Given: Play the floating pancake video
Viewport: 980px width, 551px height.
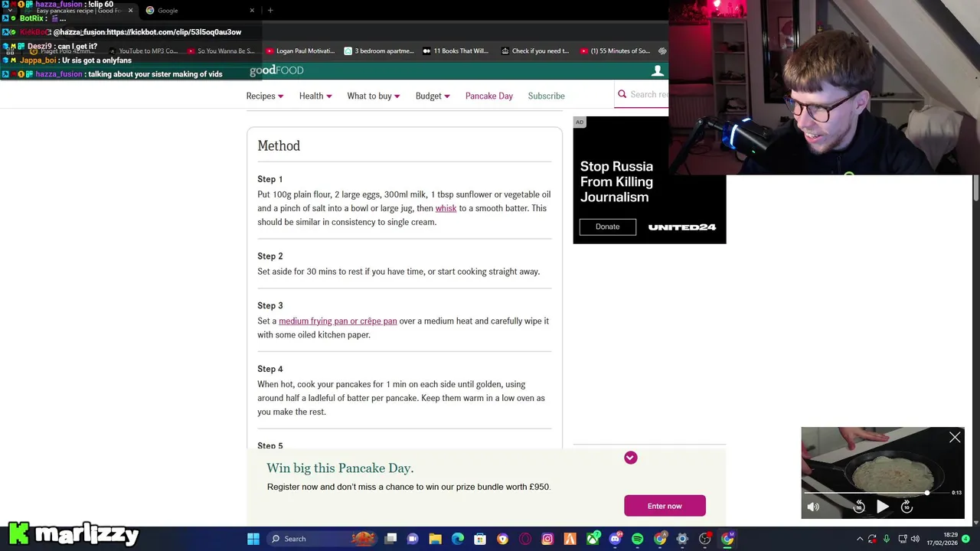Looking at the screenshot, I should [x=883, y=507].
